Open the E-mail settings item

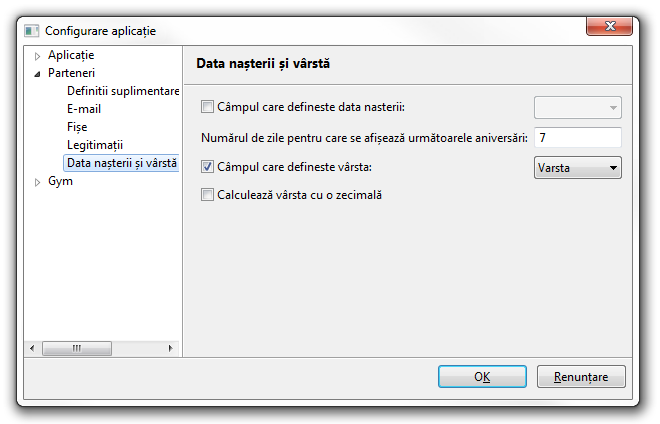84,109
